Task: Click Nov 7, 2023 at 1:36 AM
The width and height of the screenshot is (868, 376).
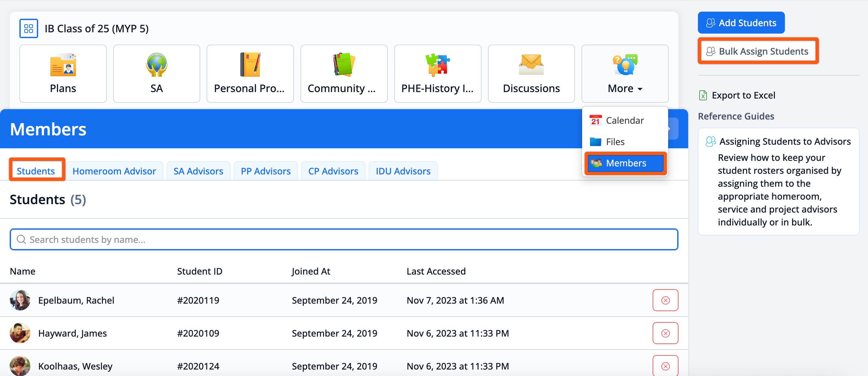Action: point(455,300)
